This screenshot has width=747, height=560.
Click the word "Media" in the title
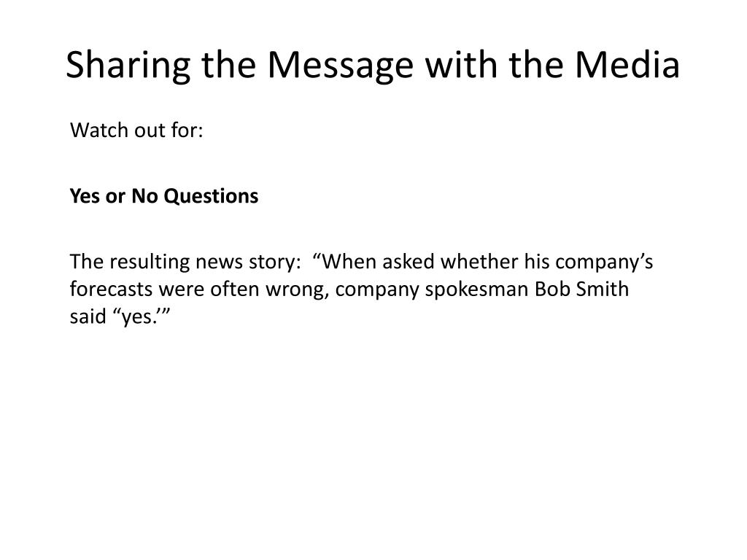pyautogui.click(x=627, y=64)
